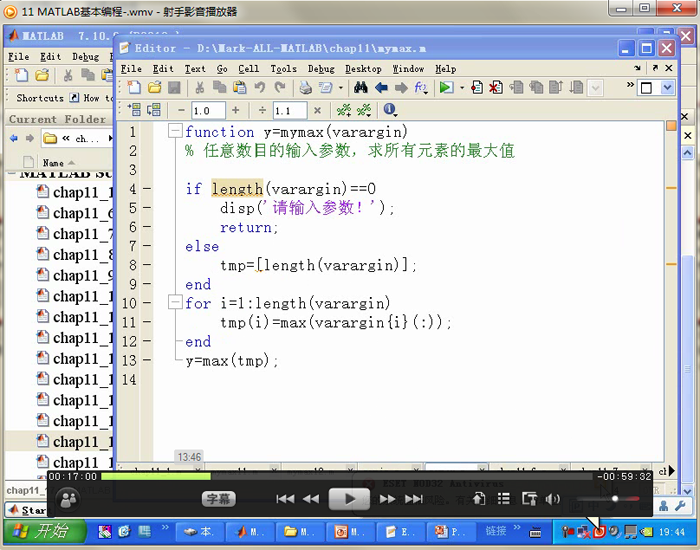Skip to previous track in player
The height and width of the screenshot is (550, 700).
pyautogui.click(x=285, y=499)
